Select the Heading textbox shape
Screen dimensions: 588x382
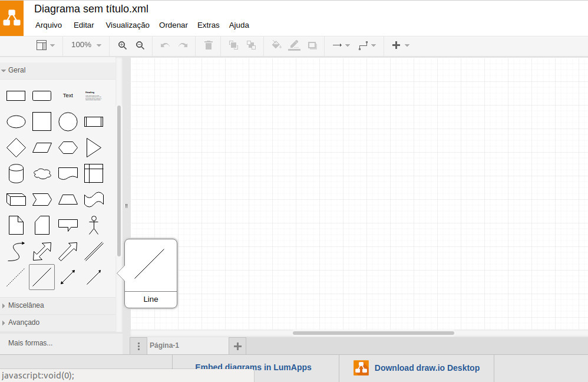pos(93,95)
